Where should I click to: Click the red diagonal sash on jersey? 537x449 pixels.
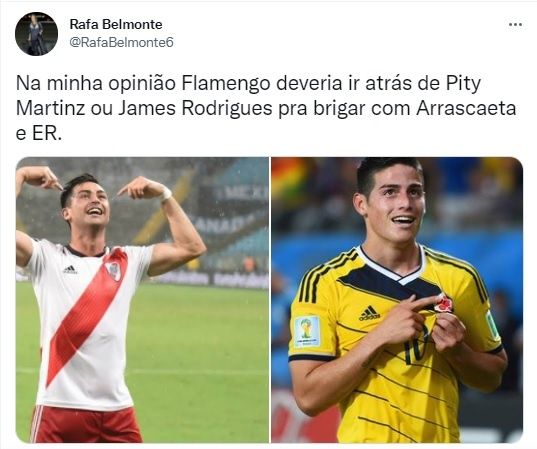tap(86, 315)
